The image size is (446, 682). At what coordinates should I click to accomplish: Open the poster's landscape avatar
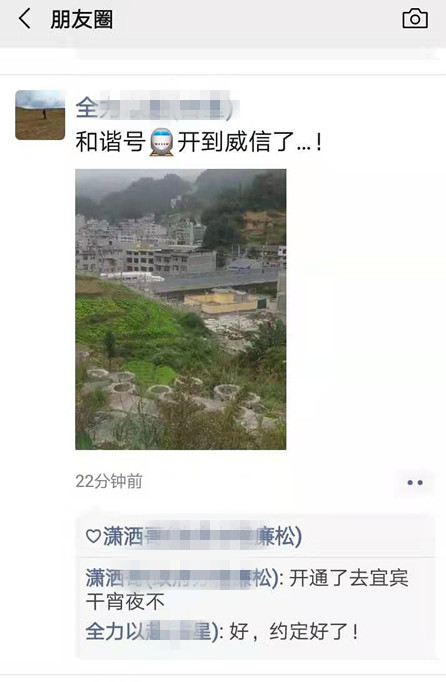pos(40,115)
